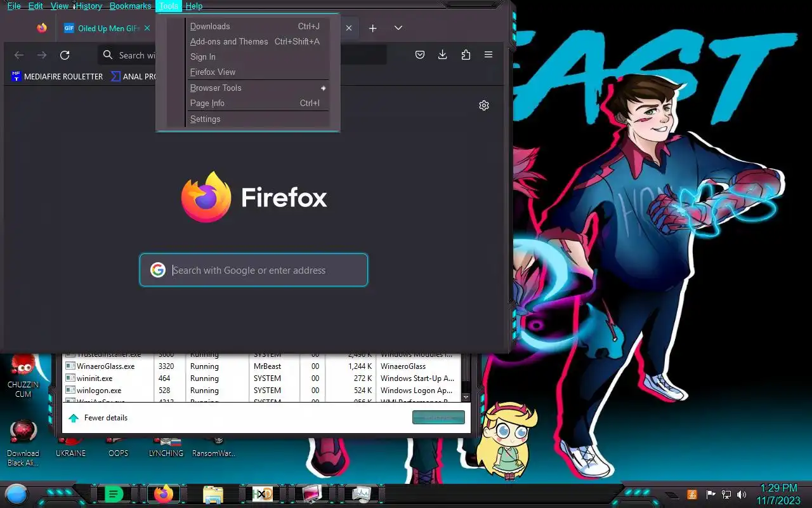Open the File menu
Viewport: 812px width, 508px height.
(x=14, y=6)
